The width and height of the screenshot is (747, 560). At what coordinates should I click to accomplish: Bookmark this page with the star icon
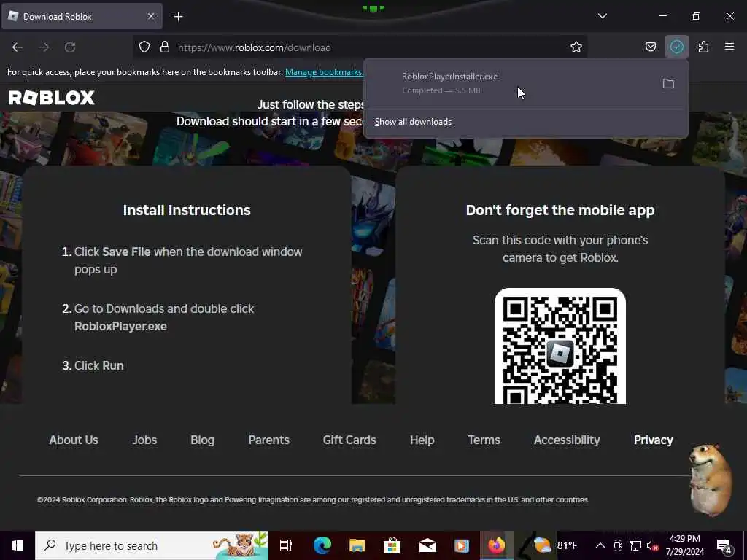(576, 47)
